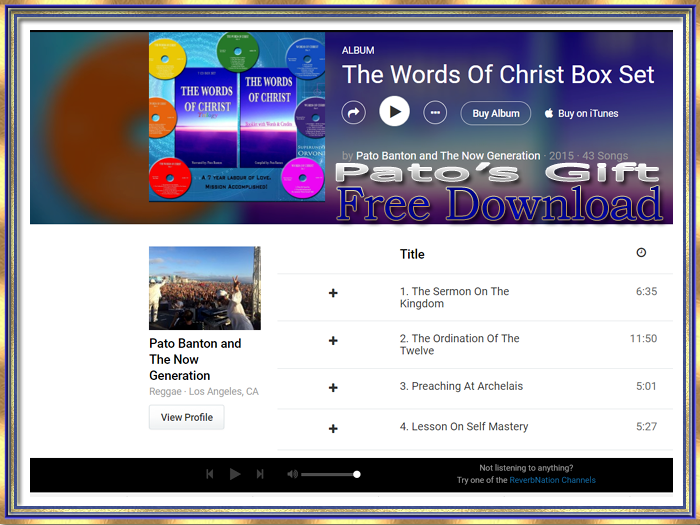Screen dimensions: 700x525
Task: Click the share arrow icon
Action: click(x=354, y=112)
